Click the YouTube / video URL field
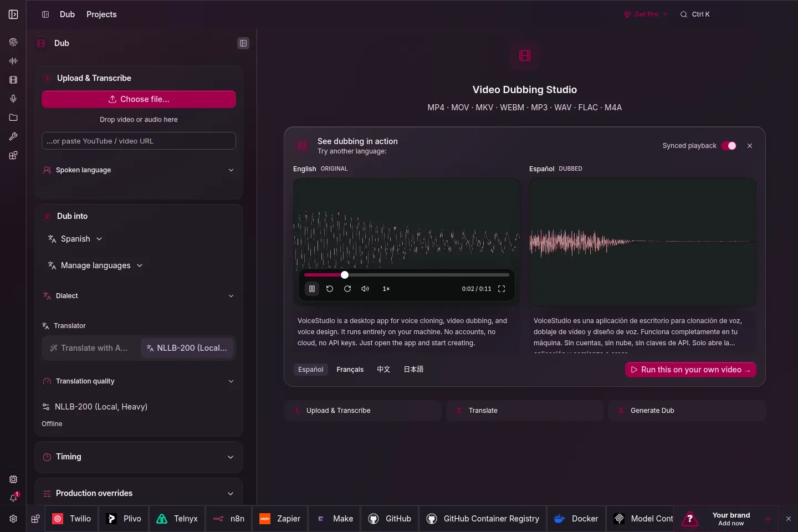The width and height of the screenshot is (798, 532). pos(139,141)
